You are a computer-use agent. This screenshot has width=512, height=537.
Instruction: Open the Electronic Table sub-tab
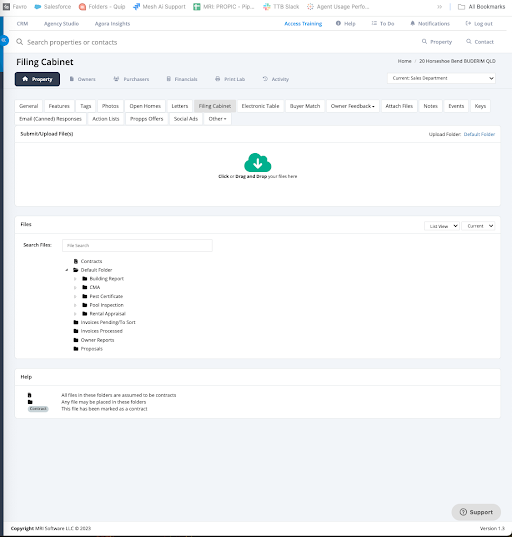pyautogui.click(x=260, y=106)
